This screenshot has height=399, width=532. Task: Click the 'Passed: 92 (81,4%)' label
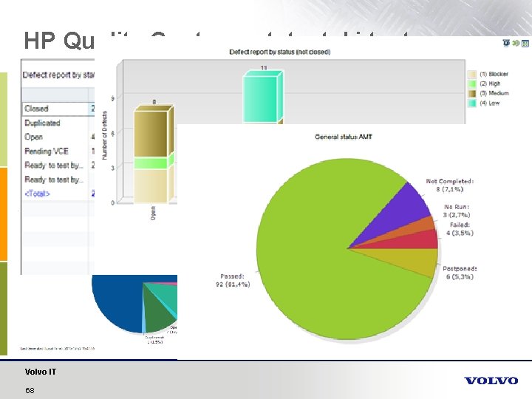(x=233, y=280)
